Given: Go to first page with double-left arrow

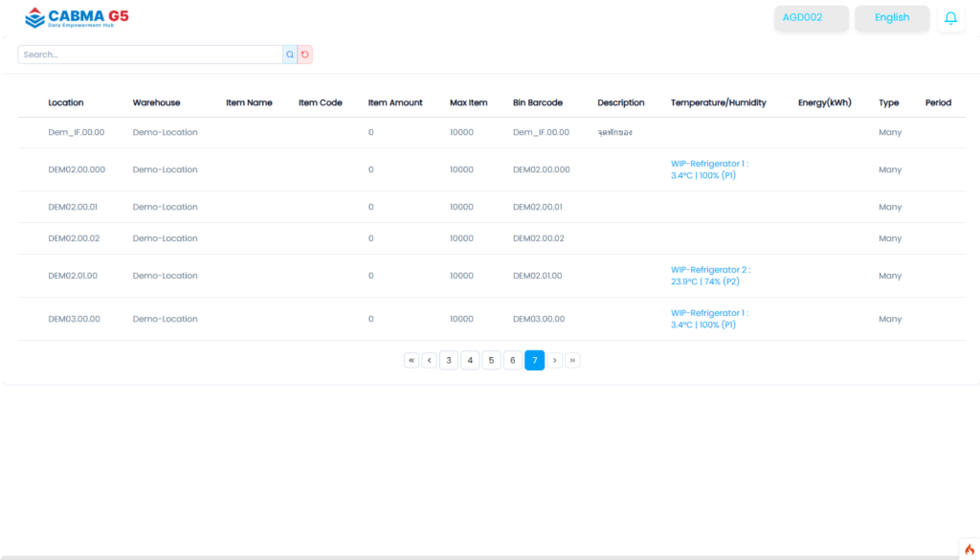Looking at the screenshot, I should [412, 360].
